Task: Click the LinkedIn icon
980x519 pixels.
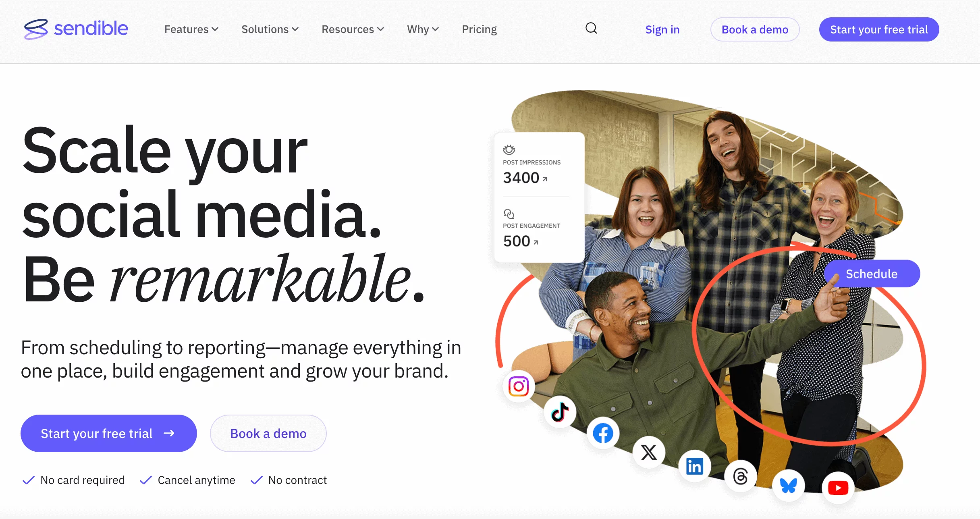Action: coord(695,466)
